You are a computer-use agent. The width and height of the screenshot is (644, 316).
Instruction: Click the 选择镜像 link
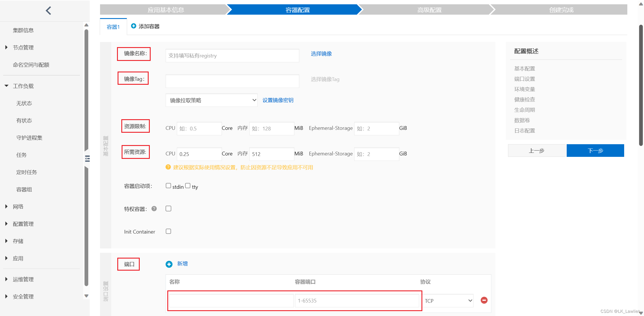pyautogui.click(x=321, y=53)
